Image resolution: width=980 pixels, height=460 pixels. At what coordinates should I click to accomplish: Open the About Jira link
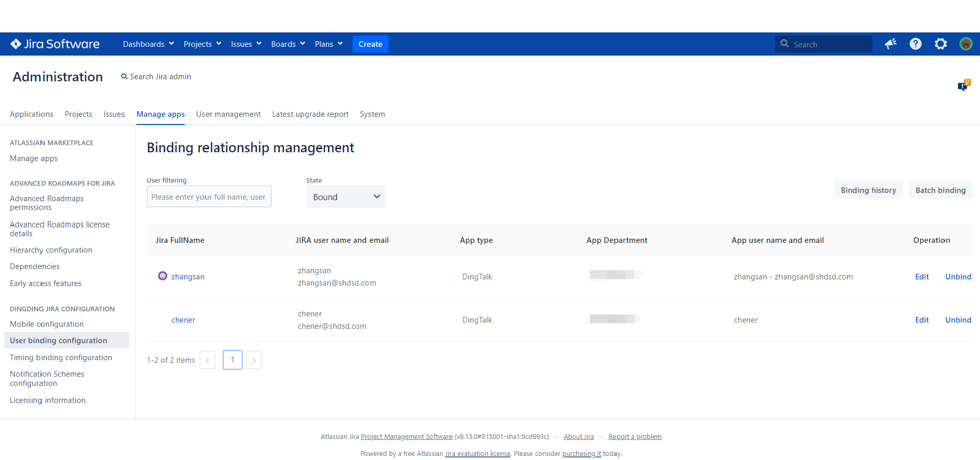[579, 437]
